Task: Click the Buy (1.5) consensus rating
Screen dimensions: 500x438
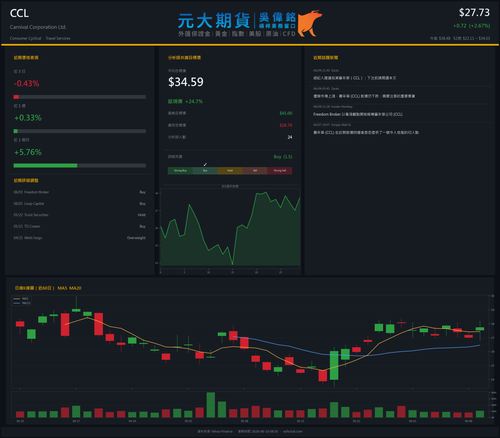Action: click(283, 157)
